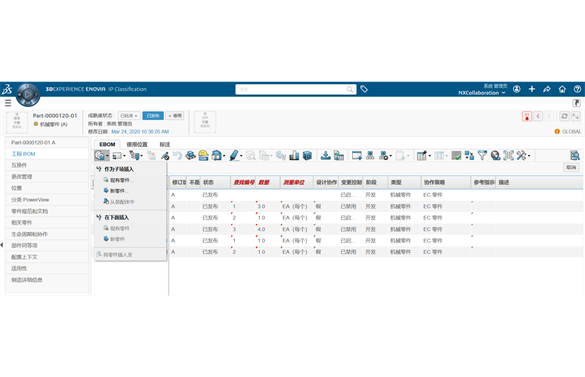Open the help question mark icon
The image size is (585, 377).
pos(577,89)
